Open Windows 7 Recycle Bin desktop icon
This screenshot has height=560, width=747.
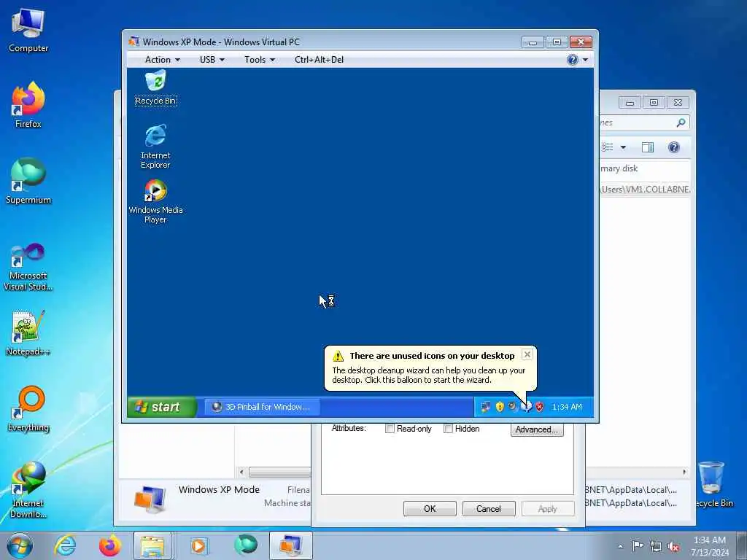(x=712, y=485)
